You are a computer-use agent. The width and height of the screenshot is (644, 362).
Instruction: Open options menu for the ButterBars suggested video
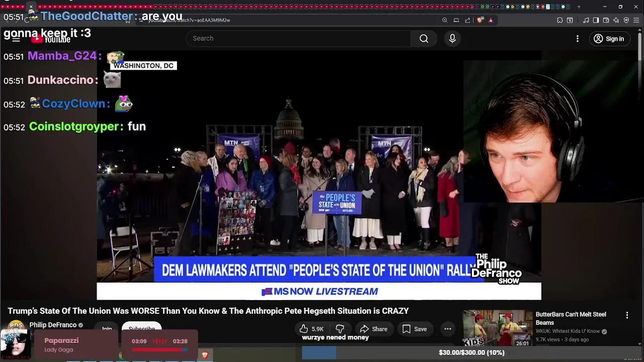[x=627, y=315]
